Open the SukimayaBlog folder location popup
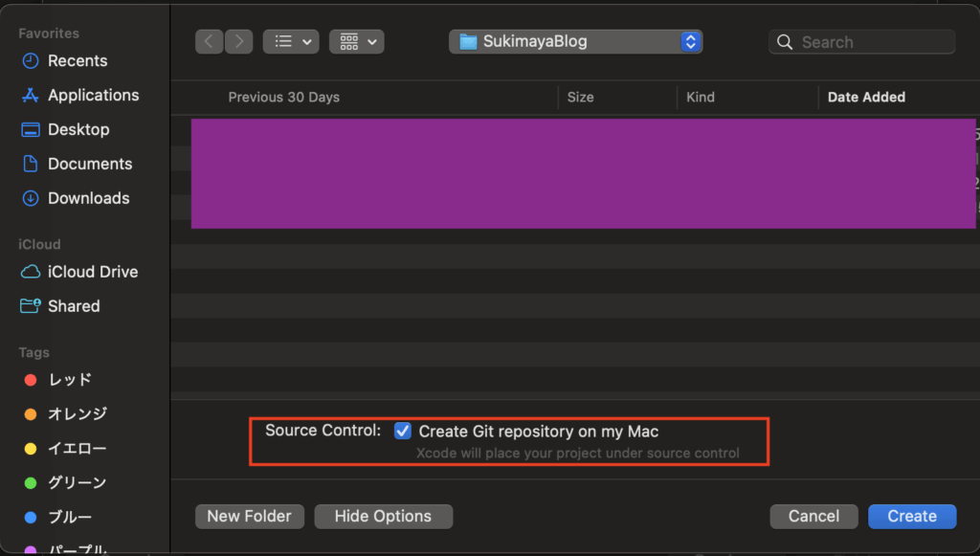This screenshot has width=980, height=556. pos(575,42)
